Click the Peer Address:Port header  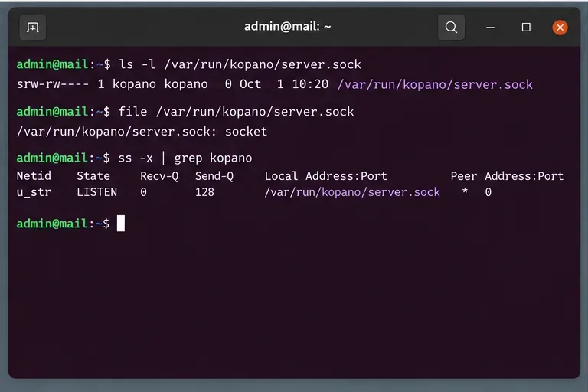tap(507, 176)
